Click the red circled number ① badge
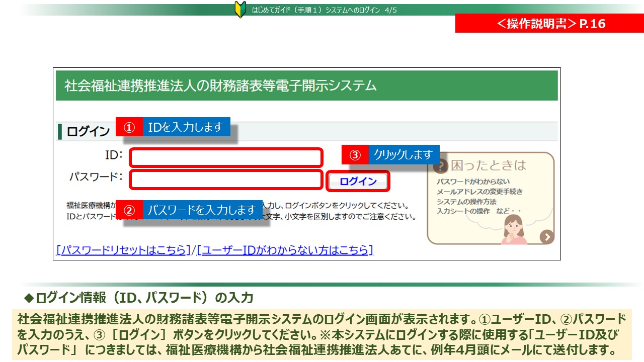This screenshot has width=644, height=362. tap(129, 128)
